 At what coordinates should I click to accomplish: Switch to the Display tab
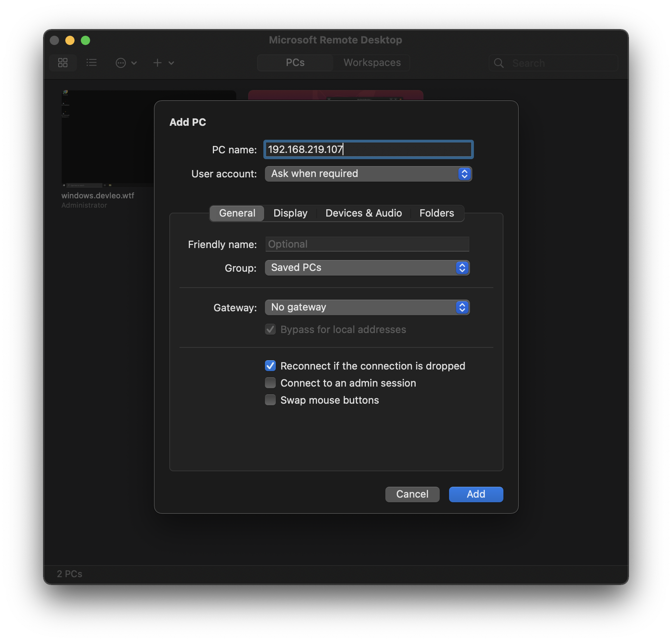tap(290, 213)
